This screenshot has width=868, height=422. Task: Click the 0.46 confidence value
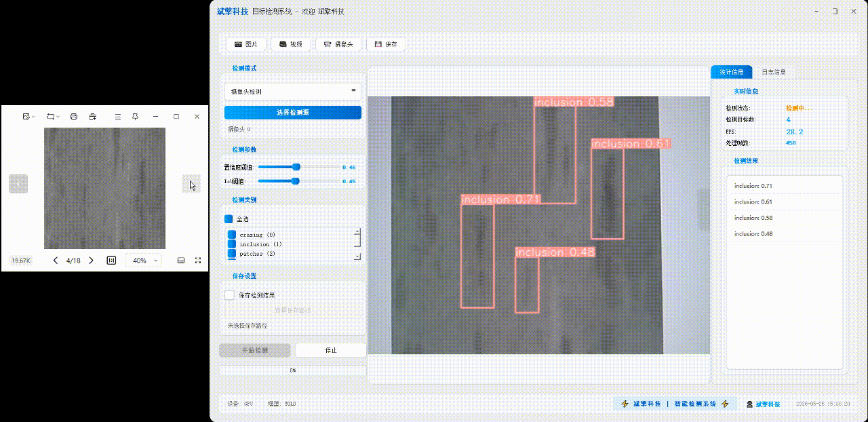click(x=349, y=167)
